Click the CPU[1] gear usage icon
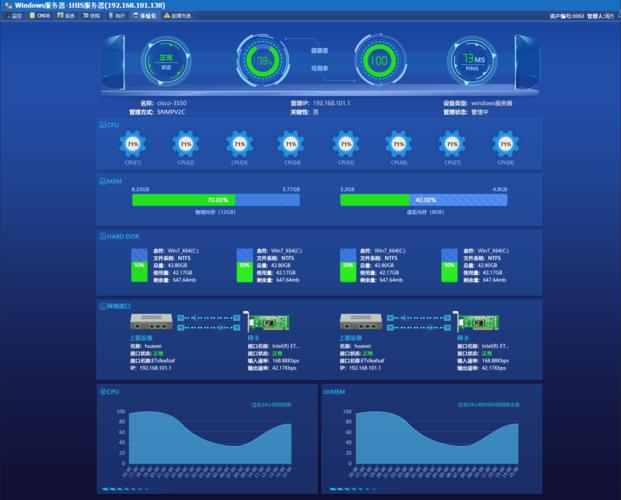This screenshot has height=500, width=621. (x=133, y=145)
